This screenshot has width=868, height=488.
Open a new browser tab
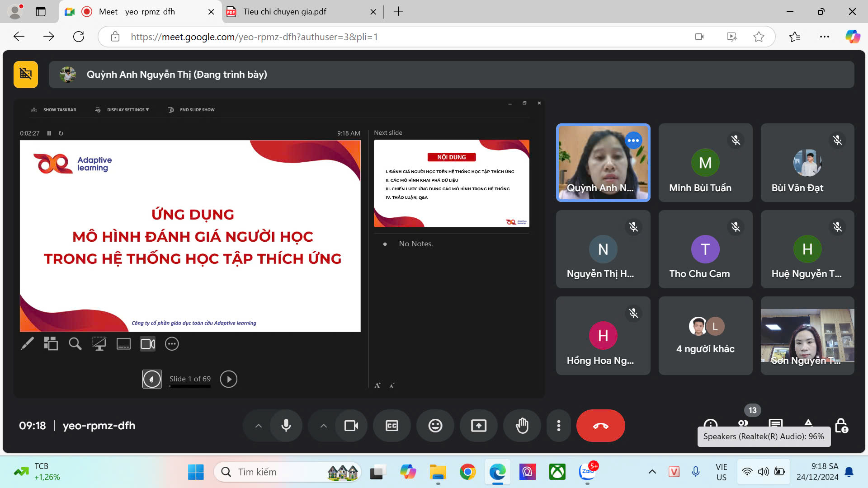click(x=398, y=12)
